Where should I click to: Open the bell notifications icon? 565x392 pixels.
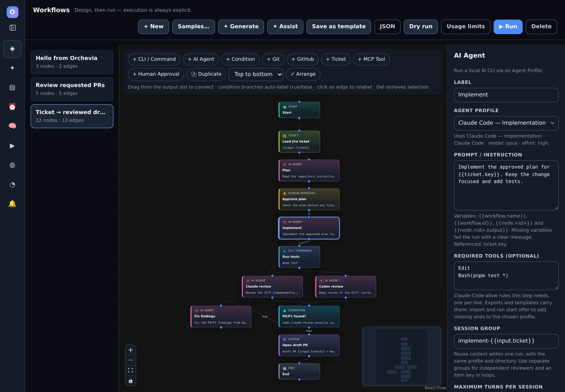point(12,204)
